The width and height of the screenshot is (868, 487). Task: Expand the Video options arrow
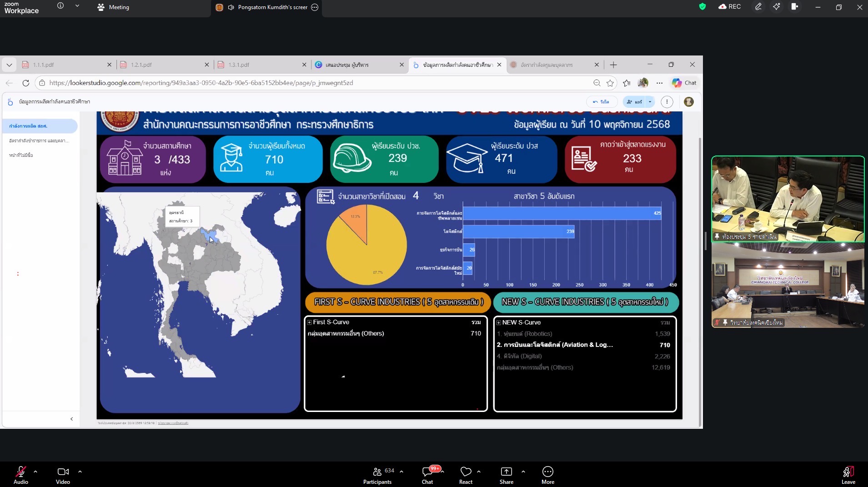(80, 472)
